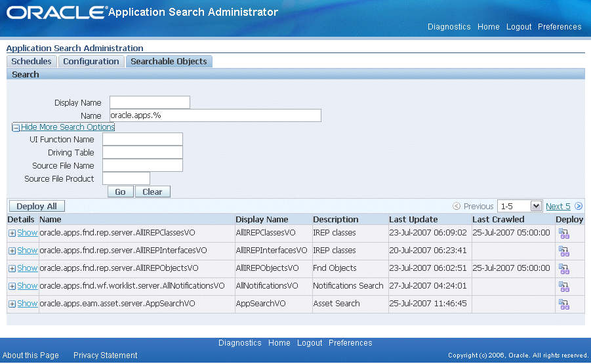Viewport: 591px width, 364px height.
Task: Expand details plus icon for AllIREPInterfacesVO row
Action: 12,251
